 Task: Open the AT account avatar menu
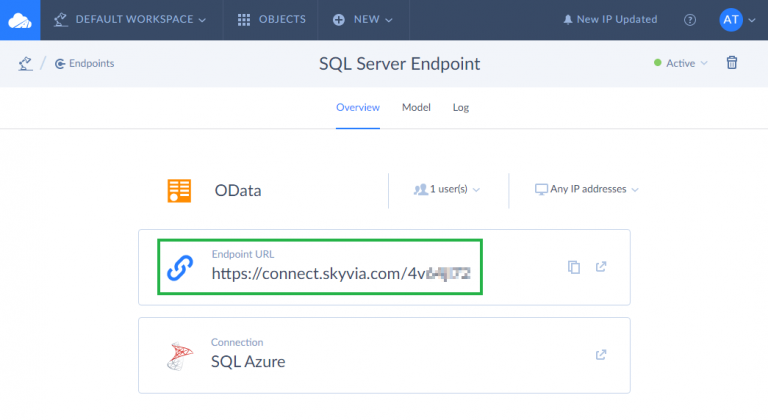[737, 20]
